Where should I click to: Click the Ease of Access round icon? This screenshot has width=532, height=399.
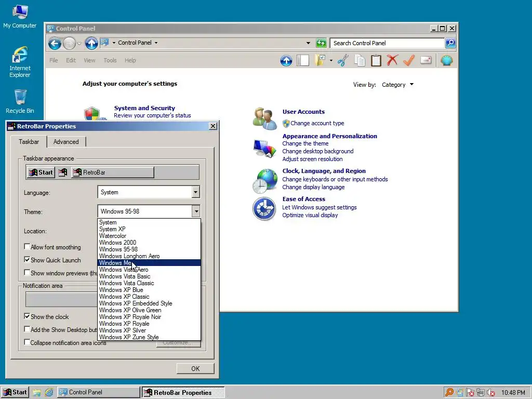(264, 208)
